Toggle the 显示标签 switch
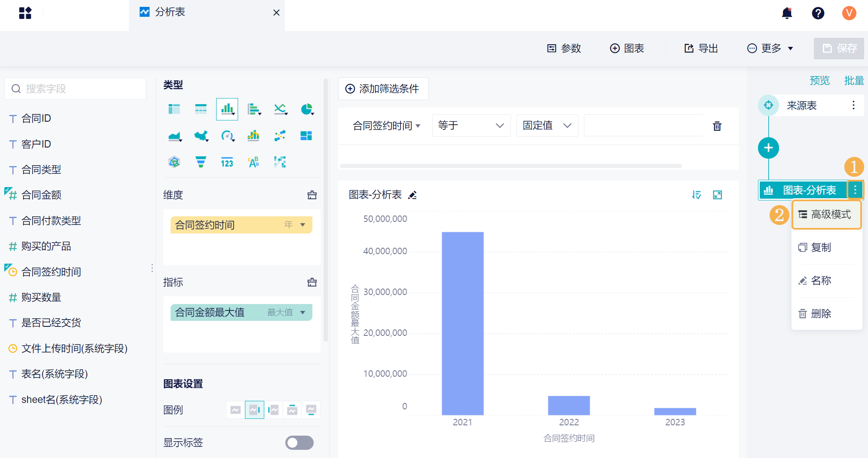Screen dimensions: 868x458 (300, 443)
